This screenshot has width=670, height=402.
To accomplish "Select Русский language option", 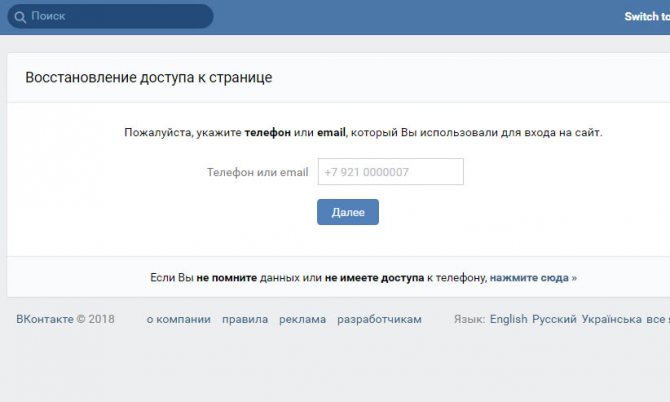I will [x=554, y=320].
